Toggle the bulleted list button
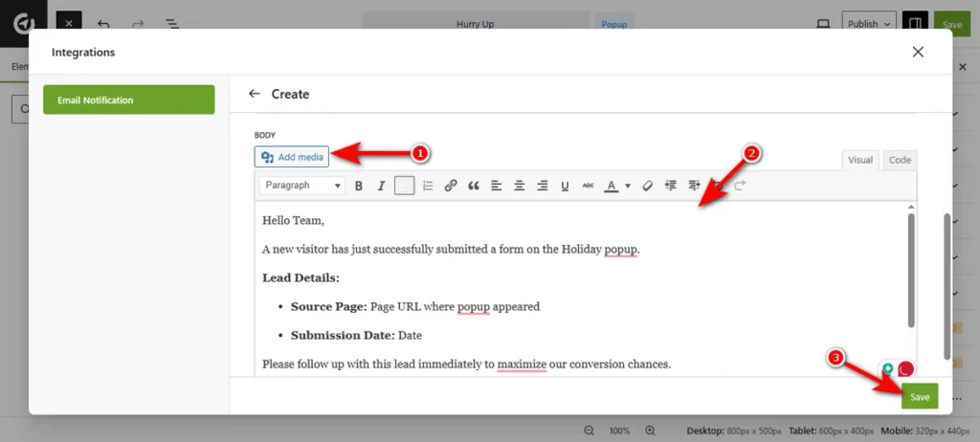The width and height of the screenshot is (980, 442). [x=404, y=186]
